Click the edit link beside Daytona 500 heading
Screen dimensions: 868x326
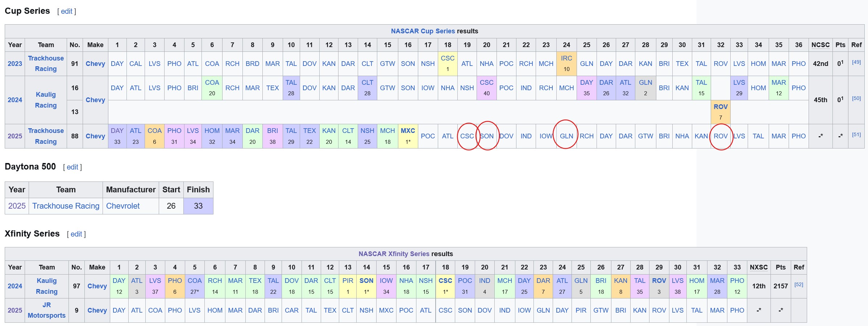[72, 167]
